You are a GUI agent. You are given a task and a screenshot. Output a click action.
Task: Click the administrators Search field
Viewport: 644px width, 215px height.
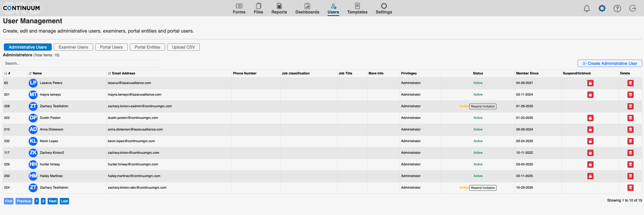[x=80, y=64]
